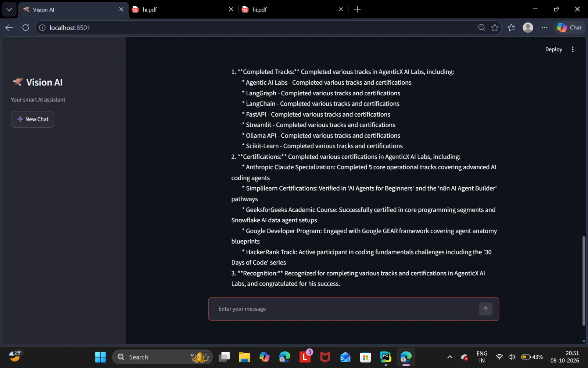Launch File Explorer from the taskbar
588x368 pixels.
(x=244, y=357)
